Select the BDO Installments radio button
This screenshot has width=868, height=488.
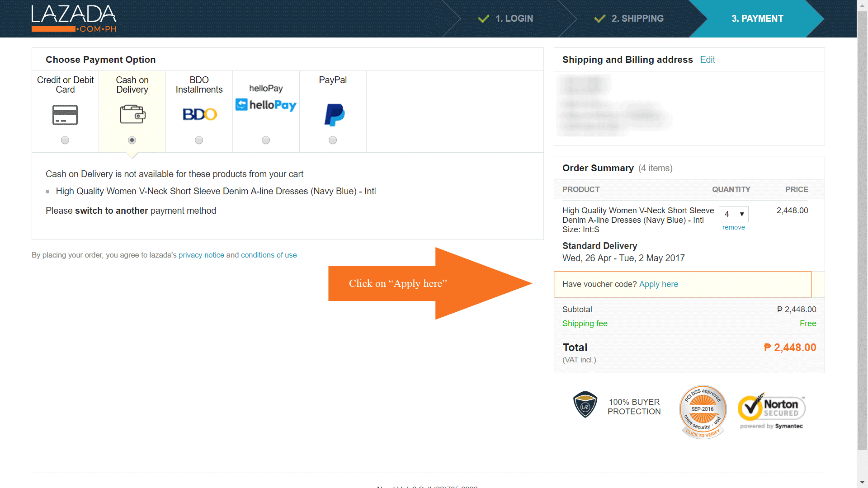click(199, 140)
